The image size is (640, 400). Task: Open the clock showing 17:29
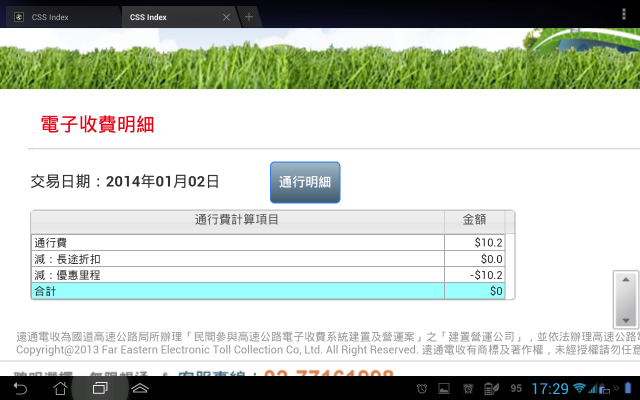click(x=550, y=389)
